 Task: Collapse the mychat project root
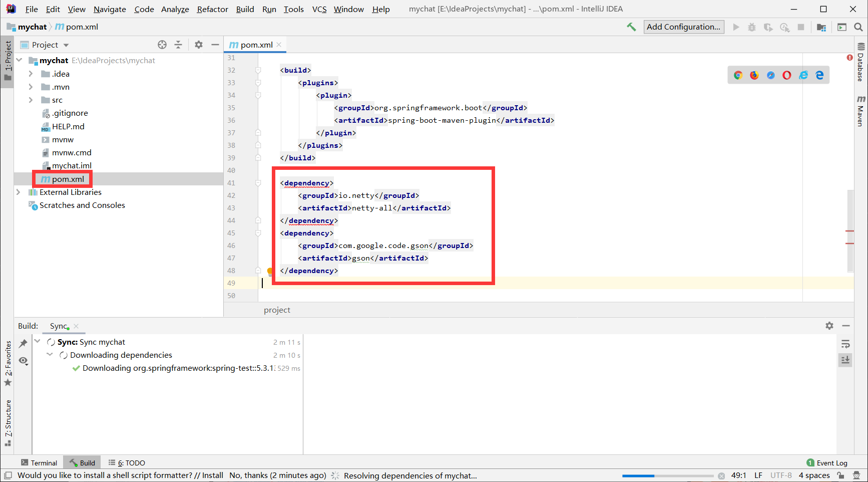(19, 60)
